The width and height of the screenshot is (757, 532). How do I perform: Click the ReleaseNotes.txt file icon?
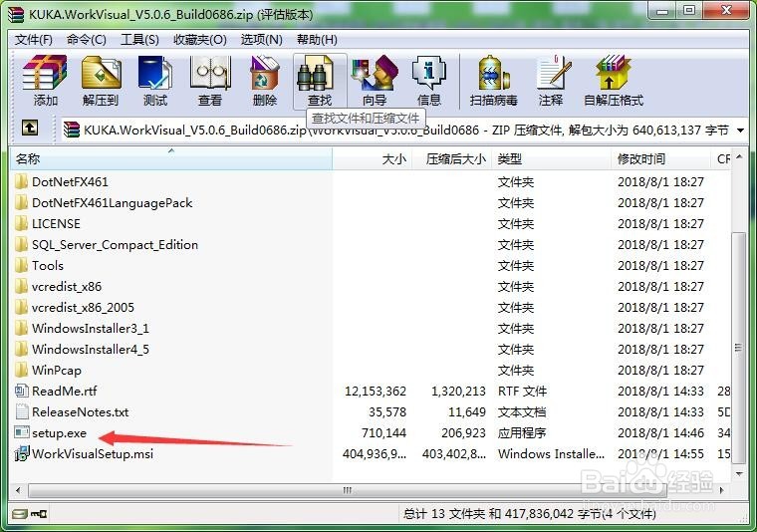tap(22, 411)
